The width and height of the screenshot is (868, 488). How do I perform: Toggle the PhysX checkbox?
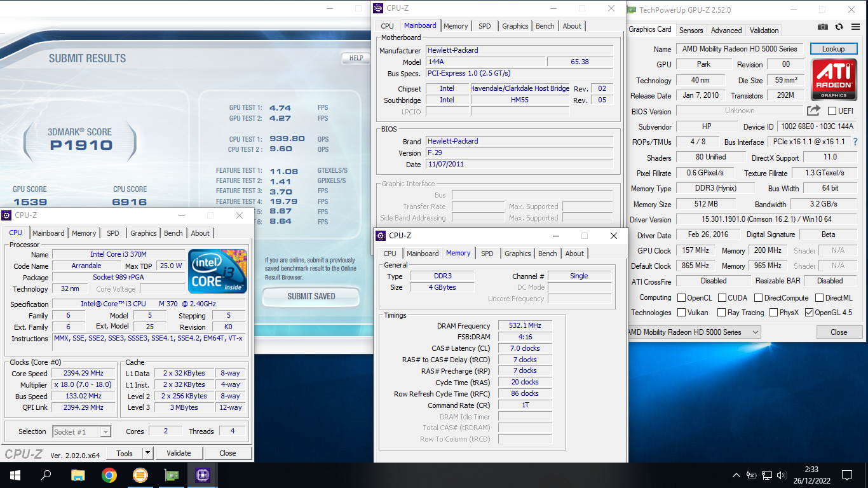(773, 313)
